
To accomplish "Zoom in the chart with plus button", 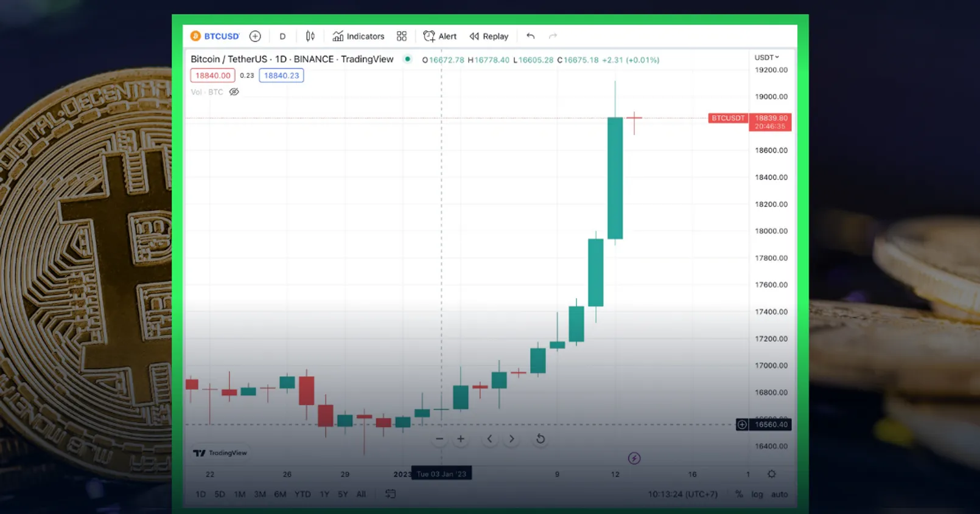I will (461, 439).
